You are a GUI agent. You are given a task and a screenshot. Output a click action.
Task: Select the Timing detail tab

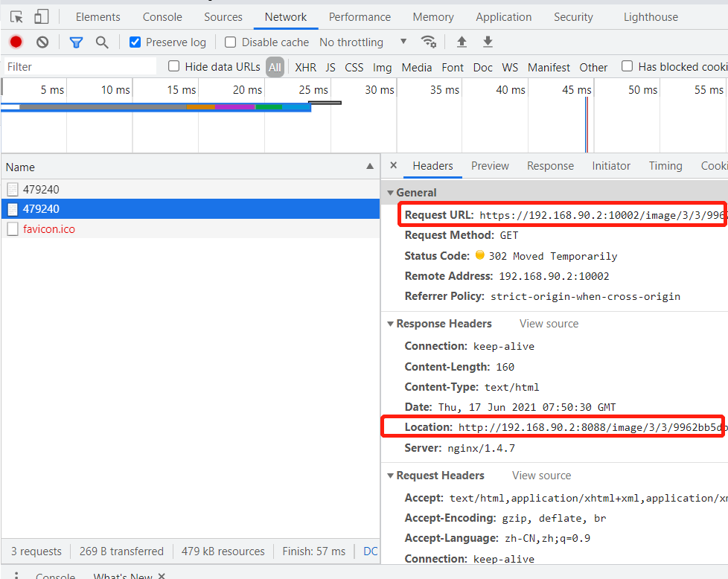[x=665, y=166]
